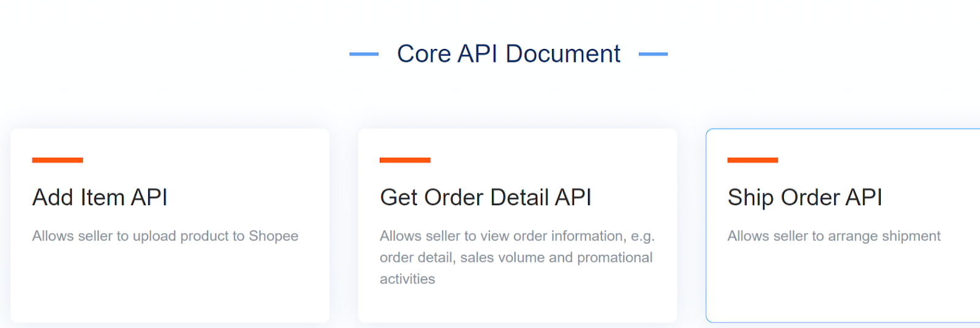Open the Get Order Detail API card
Screen dimensions: 980x328
point(518,225)
